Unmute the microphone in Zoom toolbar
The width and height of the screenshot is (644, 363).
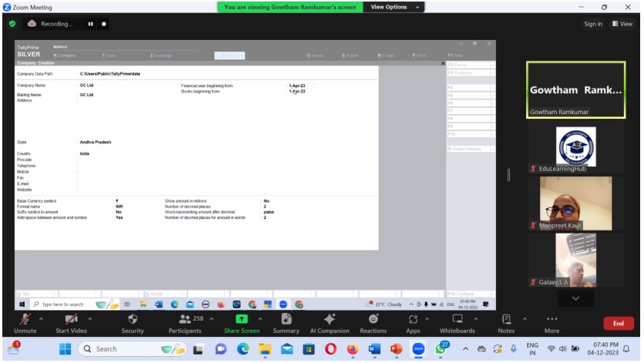(25, 320)
